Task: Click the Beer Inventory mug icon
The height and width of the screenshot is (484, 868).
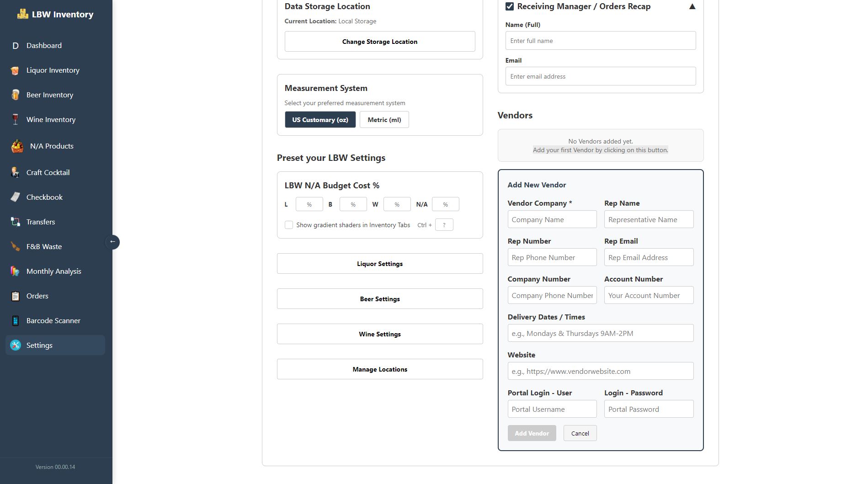Action: click(x=15, y=95)
